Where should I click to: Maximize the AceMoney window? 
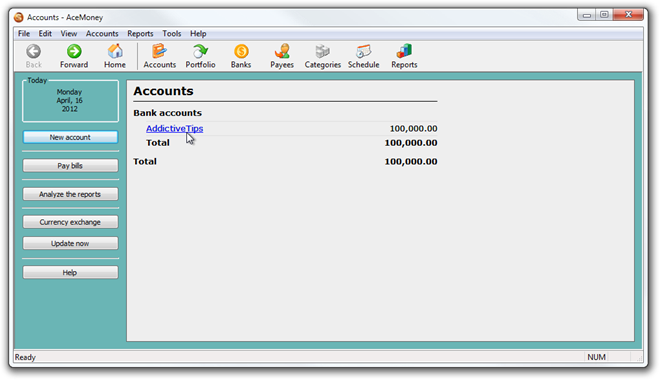pos(604,15)
